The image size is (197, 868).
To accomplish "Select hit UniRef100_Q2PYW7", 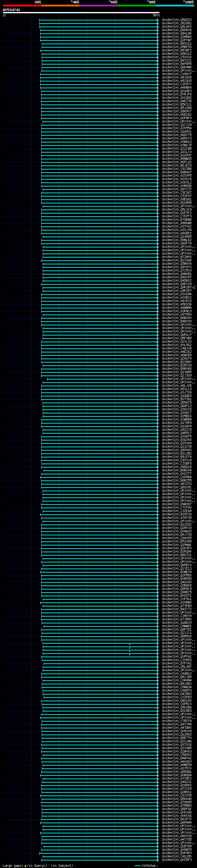I will (x=177, y=40).
